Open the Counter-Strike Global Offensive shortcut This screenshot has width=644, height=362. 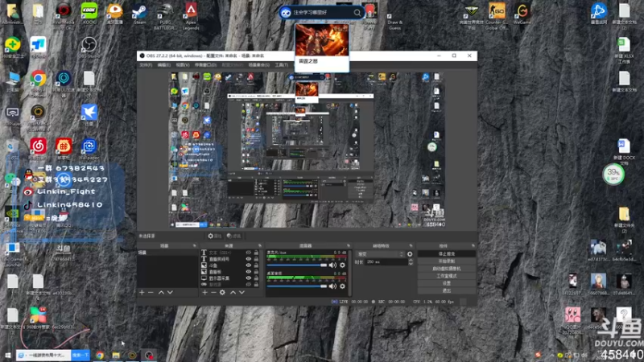497,15
